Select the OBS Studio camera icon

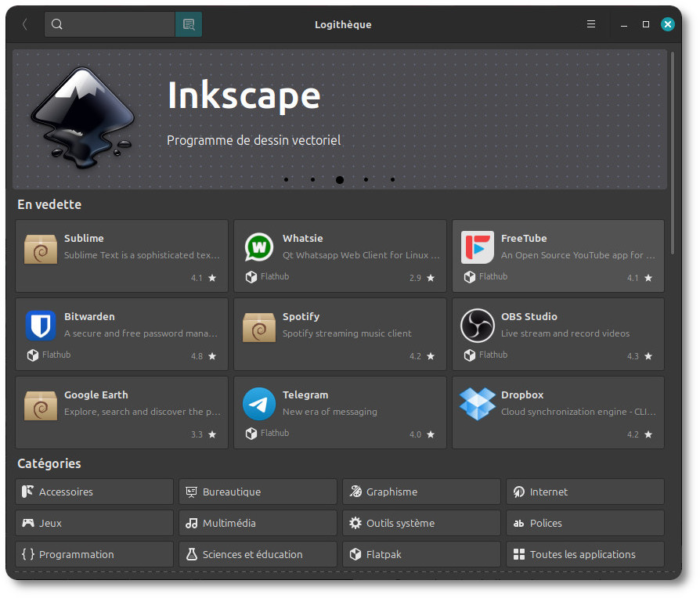(x=478, y=326)
